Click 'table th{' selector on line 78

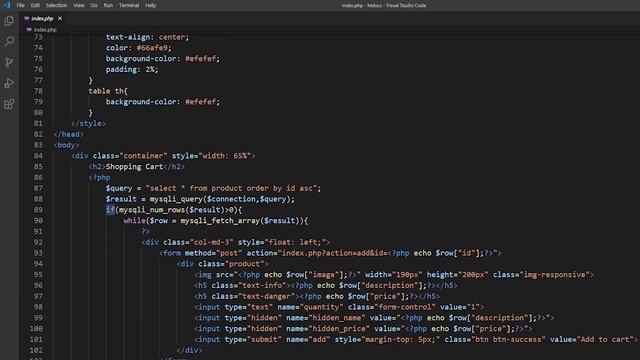pos(108,91)
